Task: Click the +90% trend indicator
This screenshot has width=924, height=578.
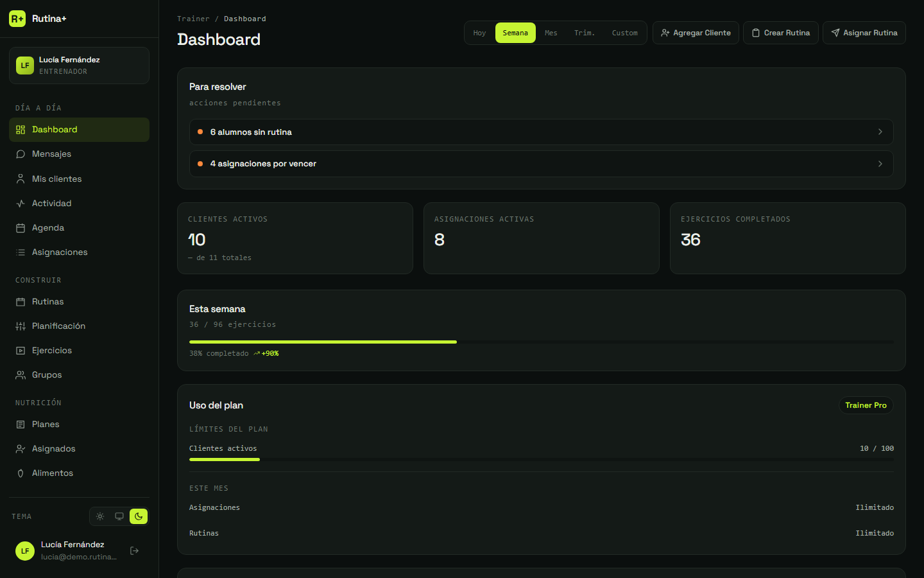Action: click(266, 353)
